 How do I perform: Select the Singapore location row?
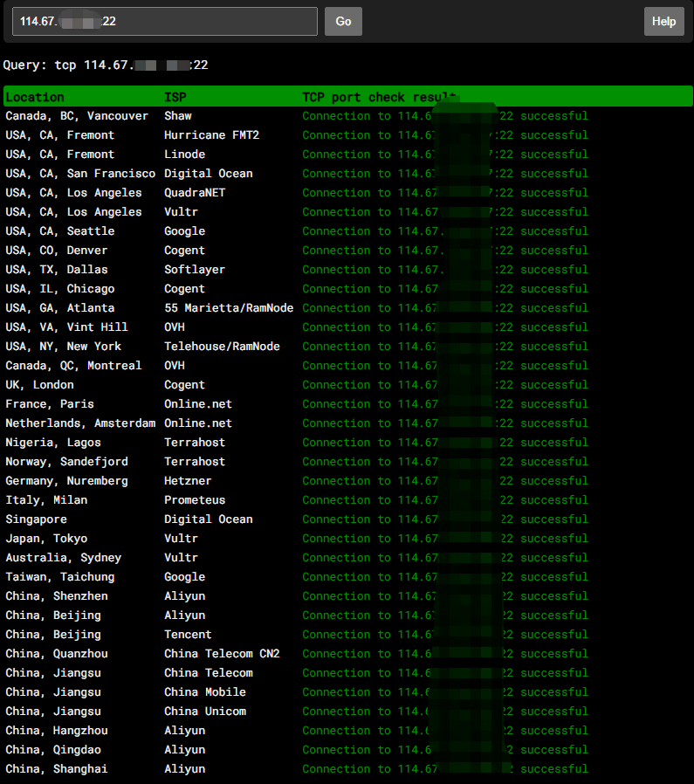click(36, 519)
